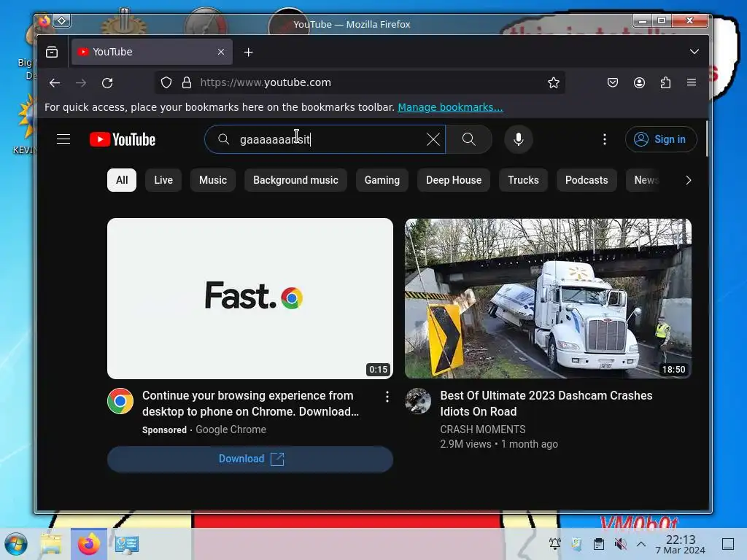Click the YouTube search magnifier button

click(x=469, y=139)
